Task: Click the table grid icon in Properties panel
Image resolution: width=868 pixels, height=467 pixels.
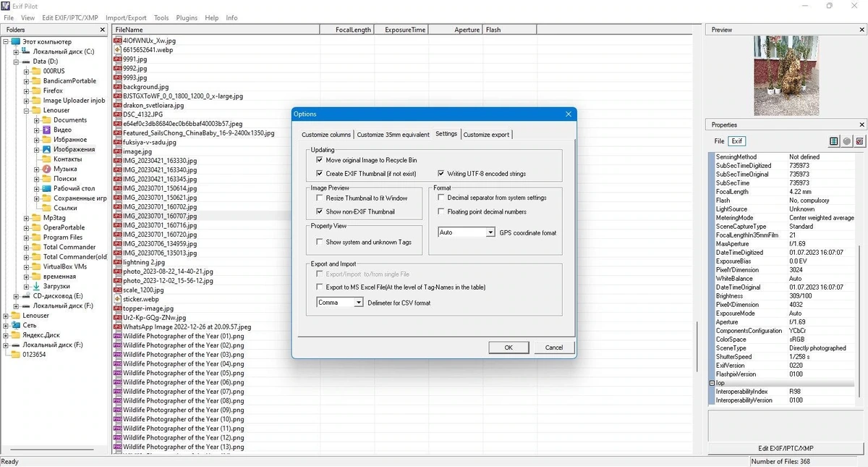Action: (x=833, y=141)
